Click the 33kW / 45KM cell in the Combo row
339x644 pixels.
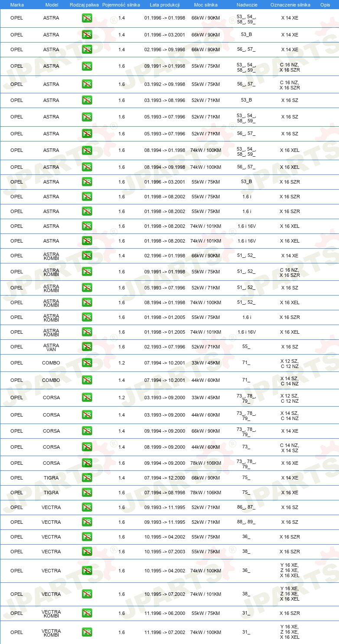pos(205,363)
